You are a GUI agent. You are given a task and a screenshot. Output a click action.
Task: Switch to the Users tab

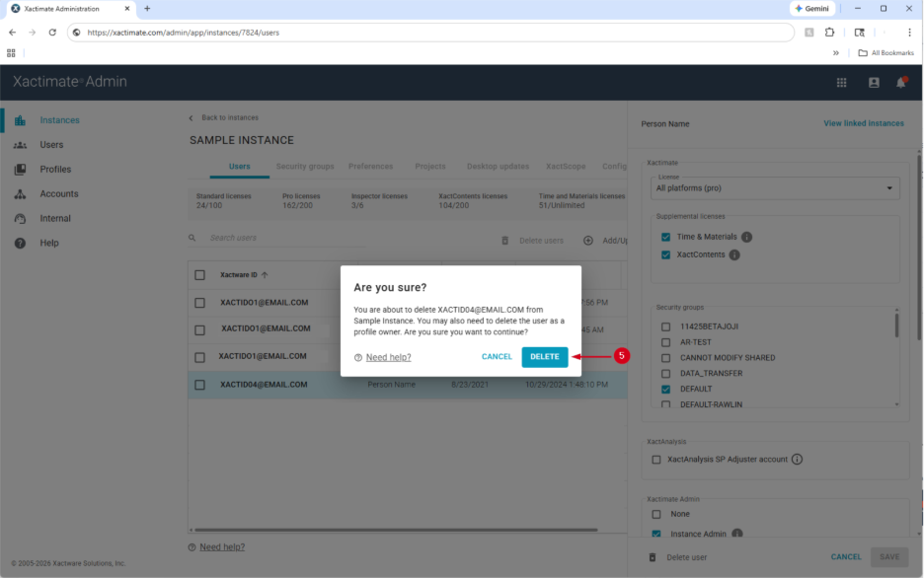(239, 167)
